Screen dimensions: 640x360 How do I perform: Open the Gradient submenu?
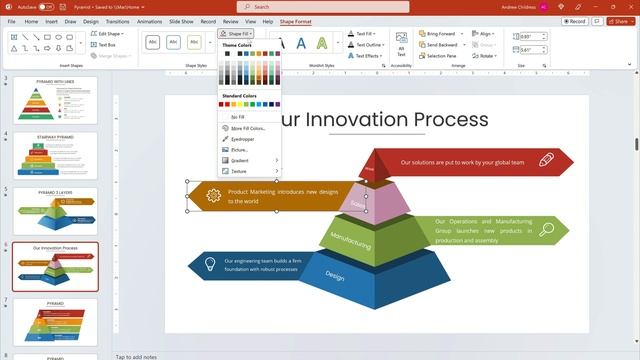[x=249, y=160]
